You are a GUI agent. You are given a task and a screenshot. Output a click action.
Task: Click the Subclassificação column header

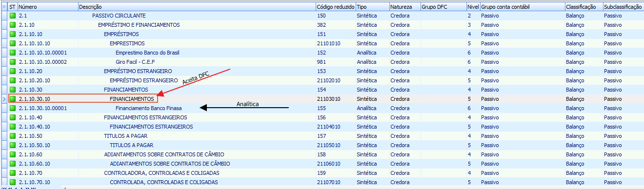tap(623, 7)
